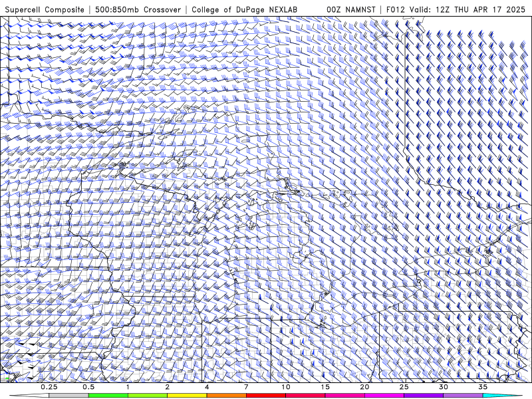Pick the lavender swatch between 30 and 35
Viewport: 532px width, 399px height.
point(463,396)
